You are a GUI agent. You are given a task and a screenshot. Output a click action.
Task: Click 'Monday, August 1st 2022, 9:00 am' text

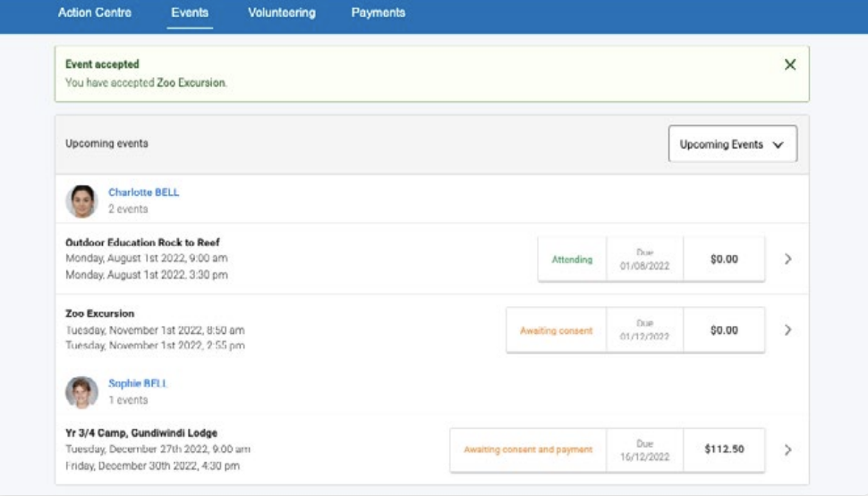pyautogui.click(x=147, y=258)
